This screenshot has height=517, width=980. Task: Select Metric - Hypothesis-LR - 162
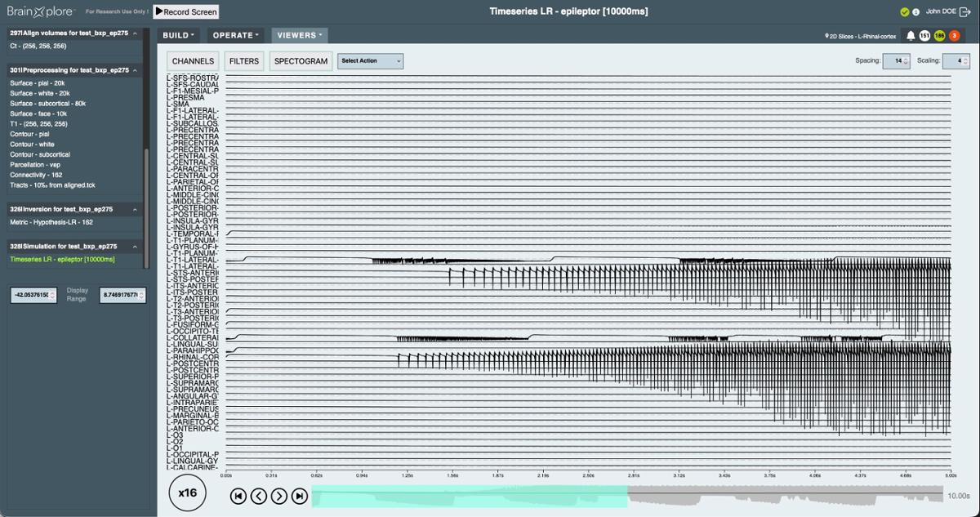pyautogui.click(x=51, y=222)
